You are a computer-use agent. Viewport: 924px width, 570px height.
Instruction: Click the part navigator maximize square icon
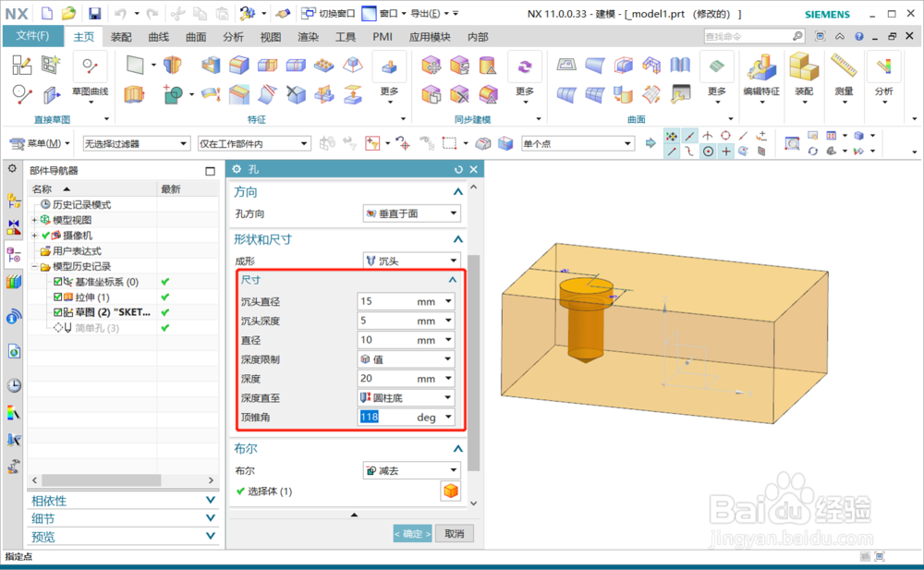[x=210, y=171]
